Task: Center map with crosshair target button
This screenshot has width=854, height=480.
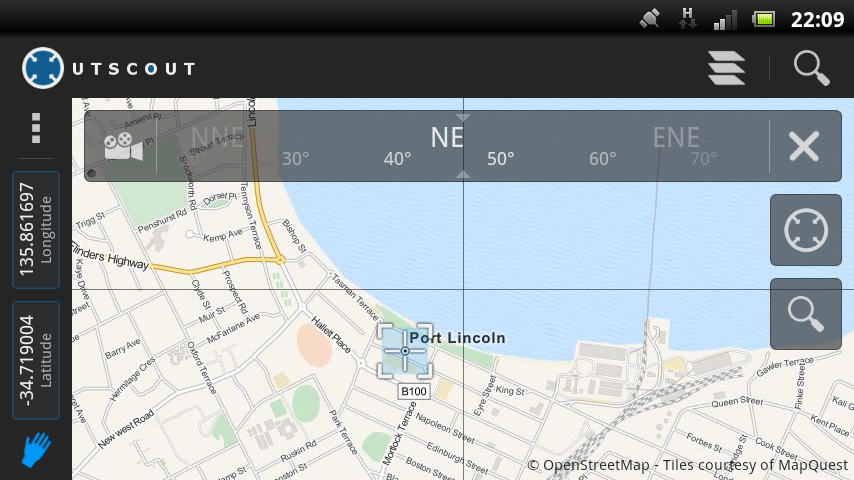Action: point(806,230)
